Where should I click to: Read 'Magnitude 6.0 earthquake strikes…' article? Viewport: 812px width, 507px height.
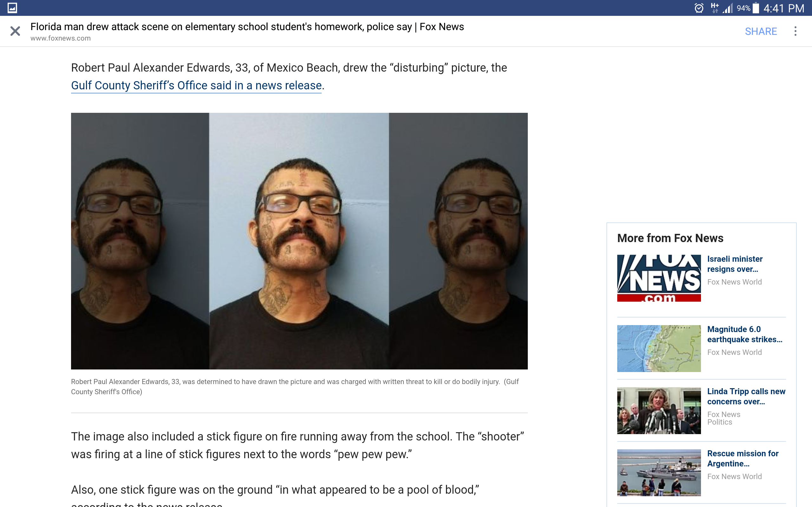[744, 334]
